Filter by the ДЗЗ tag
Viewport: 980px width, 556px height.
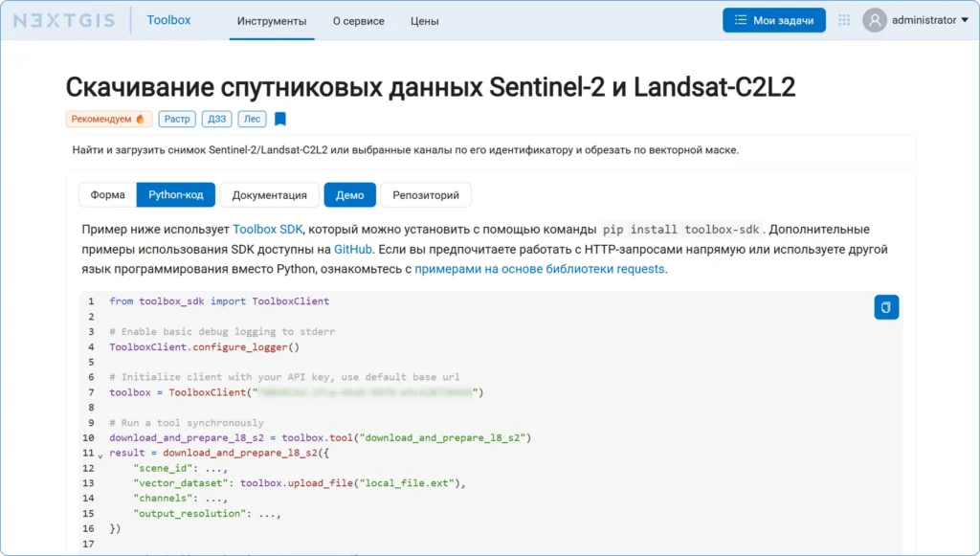(217, 119)
